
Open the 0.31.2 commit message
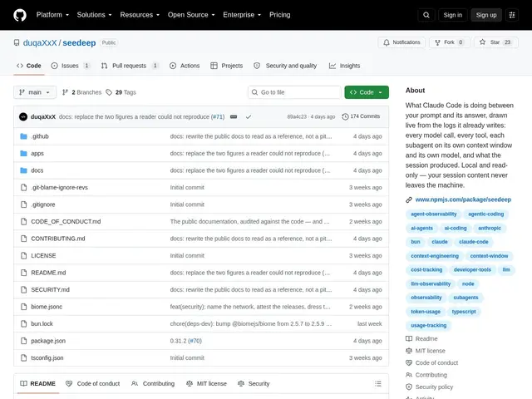click(178, 341)
